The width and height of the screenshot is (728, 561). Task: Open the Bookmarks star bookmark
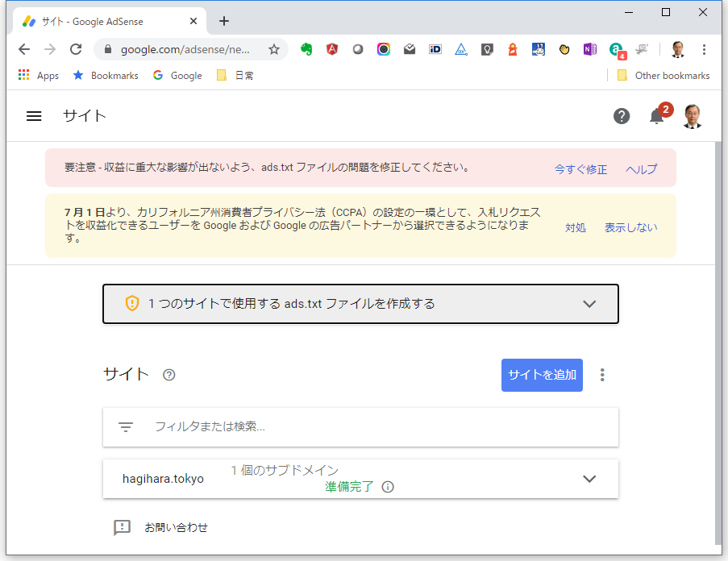coord(106,75)
